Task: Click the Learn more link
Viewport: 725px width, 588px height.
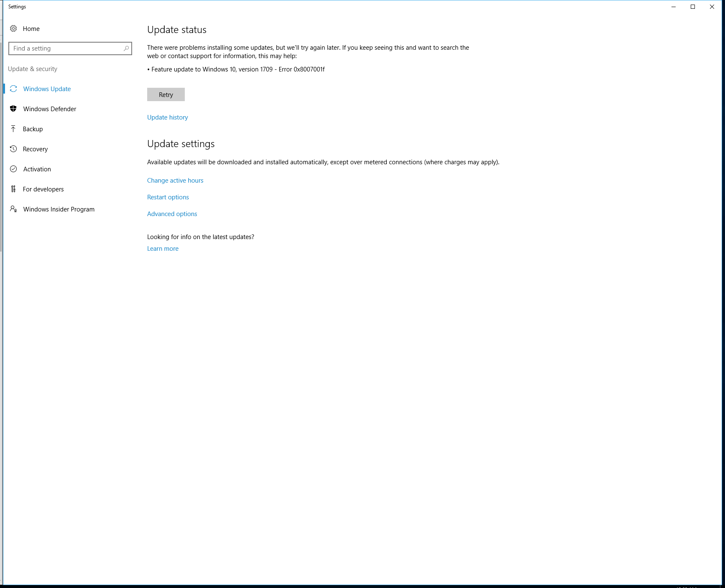Action: (163, 249)
